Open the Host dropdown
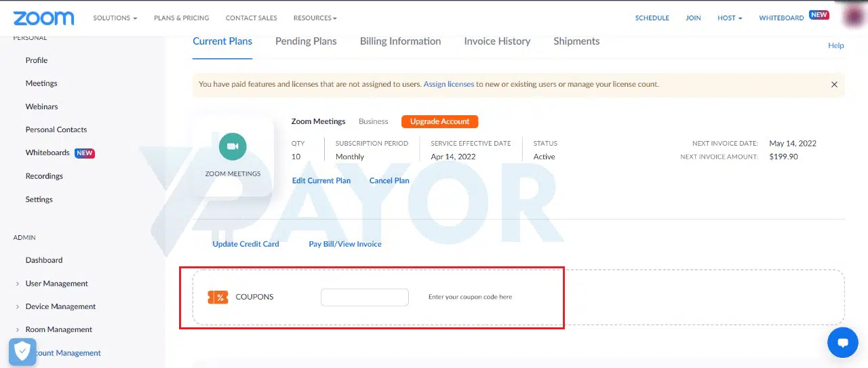Viewport: 868px width, 368px height. pos(730,18)
